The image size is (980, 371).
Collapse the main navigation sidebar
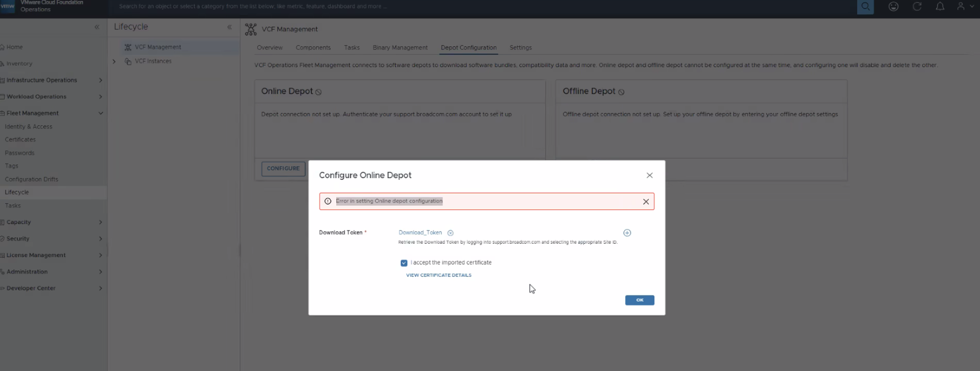pos(97,27)
